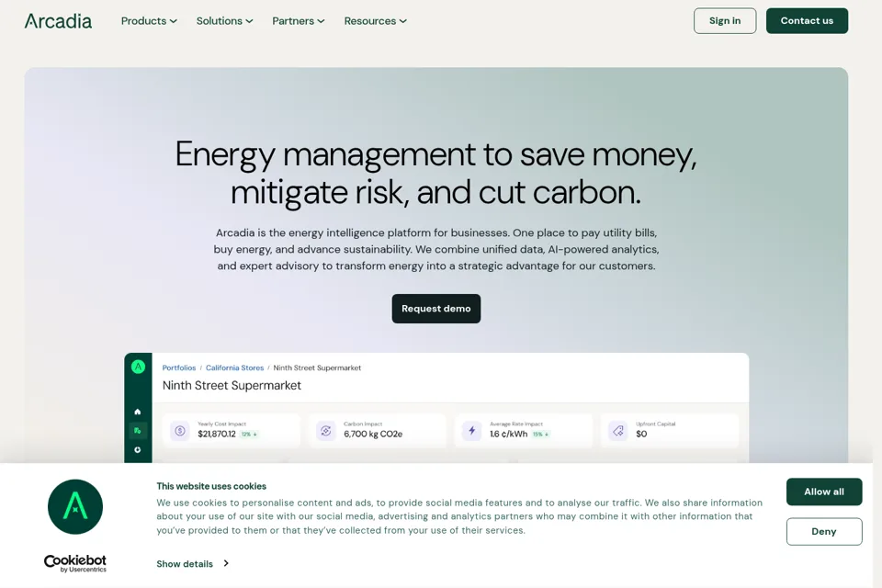Image resolution: width=882 pixels, height=588 pixels.
Task: Click the dollar icon on Yearly Cost Impact card
Action: point(180,431)
